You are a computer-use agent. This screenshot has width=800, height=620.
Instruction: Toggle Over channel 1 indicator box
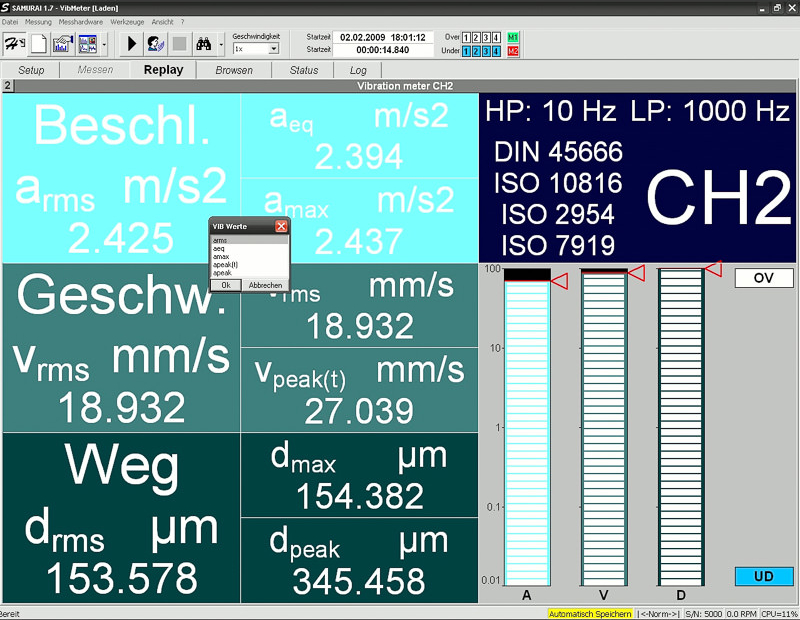coord(467,37)
